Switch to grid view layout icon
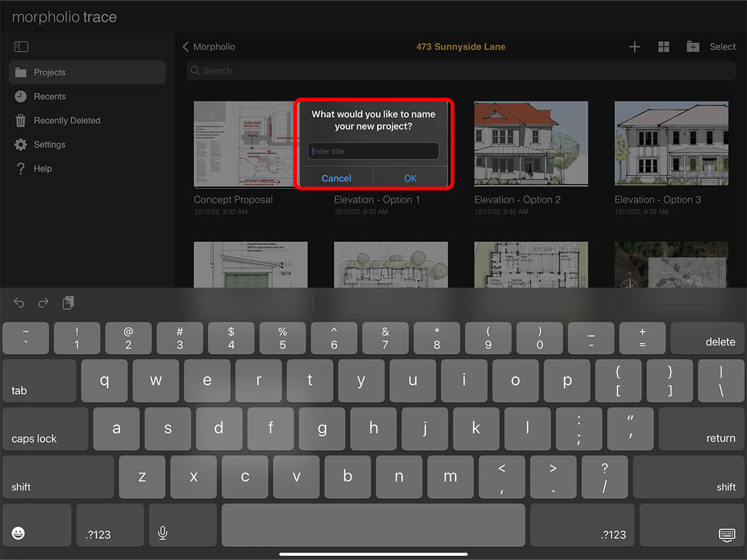Image resolution: width=747 pixels, height=560 pixels. click(664, 47)
